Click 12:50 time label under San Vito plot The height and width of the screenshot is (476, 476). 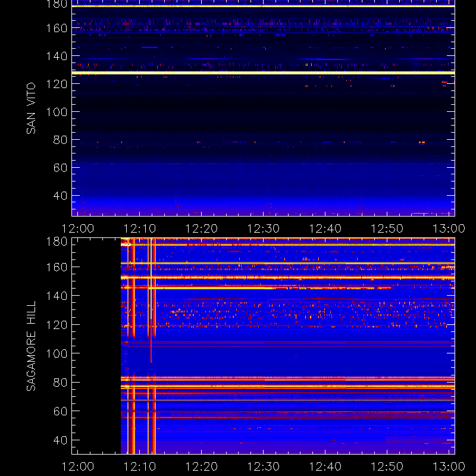[x=387, y=228]
